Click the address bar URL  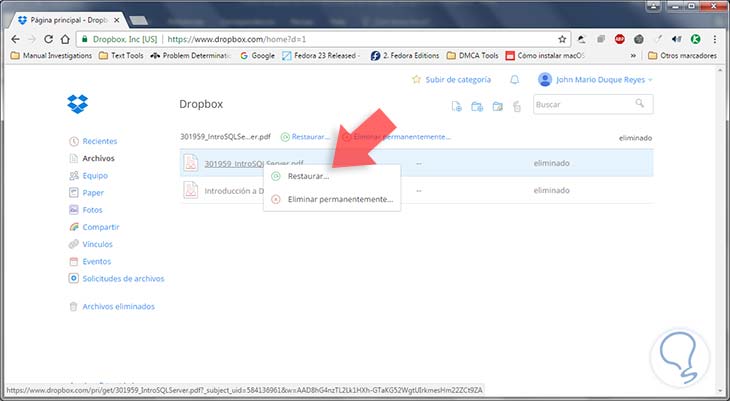(x=237, y=39)
